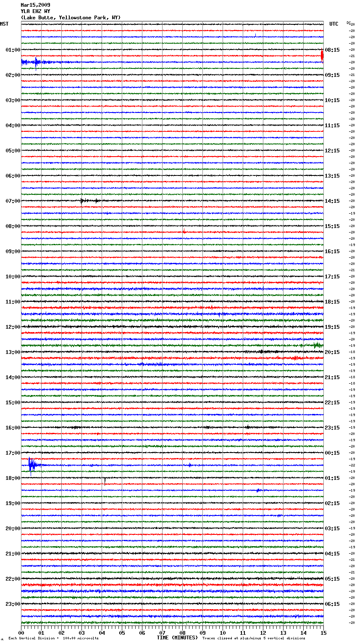Click the 06:15 UTC time label
Image resolution: width=357 pixels, height=644 pixels.
click(332, 604)
